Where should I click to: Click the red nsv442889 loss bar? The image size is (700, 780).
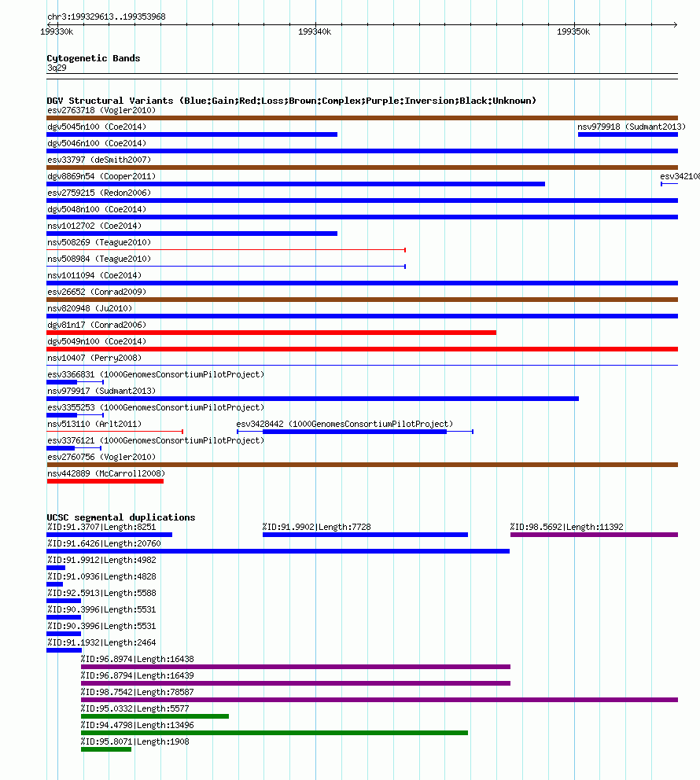(x=105, y=481)
